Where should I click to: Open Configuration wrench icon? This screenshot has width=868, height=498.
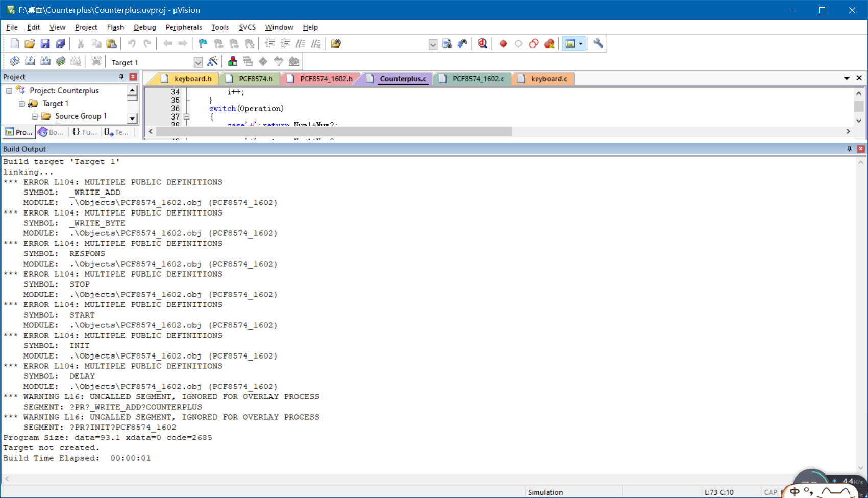pyautogui.click(x=598, y=44)
